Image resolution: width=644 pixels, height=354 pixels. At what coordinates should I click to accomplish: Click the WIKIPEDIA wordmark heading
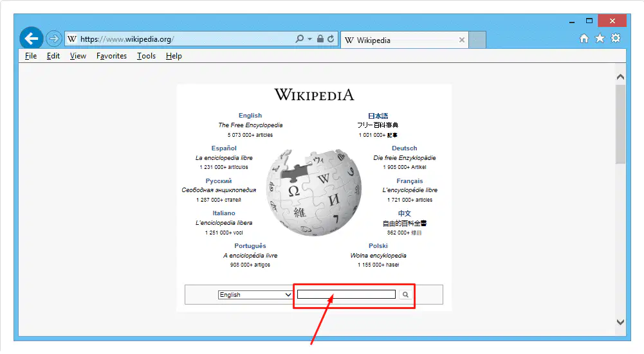click(314, 94)
